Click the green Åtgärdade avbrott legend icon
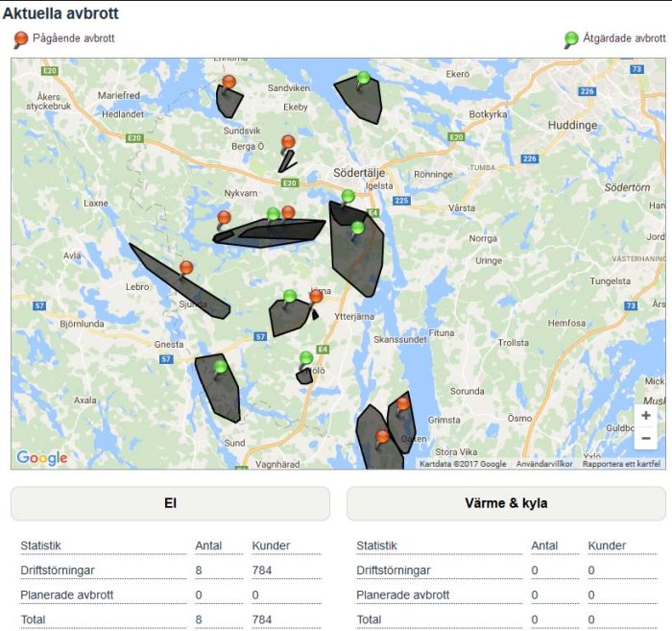 click(571, 39)
